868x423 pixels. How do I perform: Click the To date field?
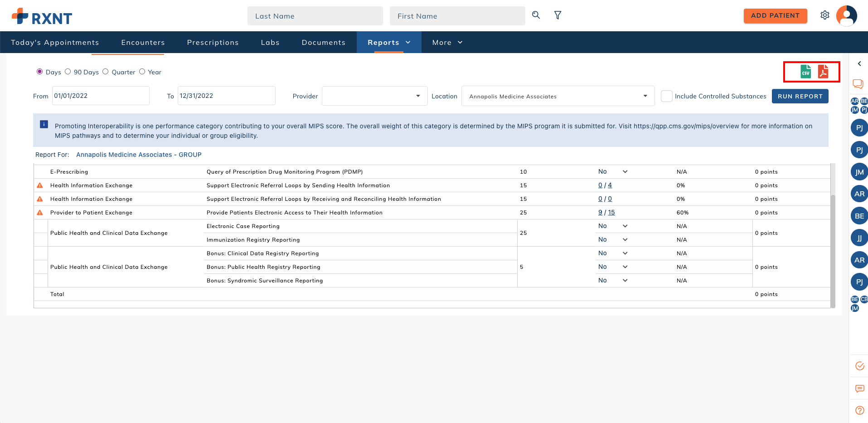[x=226, y=96]
